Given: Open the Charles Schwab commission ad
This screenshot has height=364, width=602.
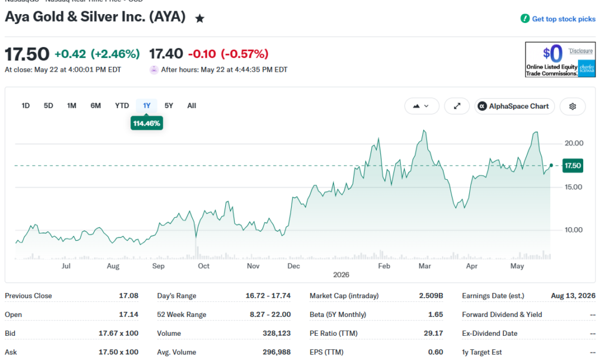Looking at the screenshot, I should click(x=560, y=59).
